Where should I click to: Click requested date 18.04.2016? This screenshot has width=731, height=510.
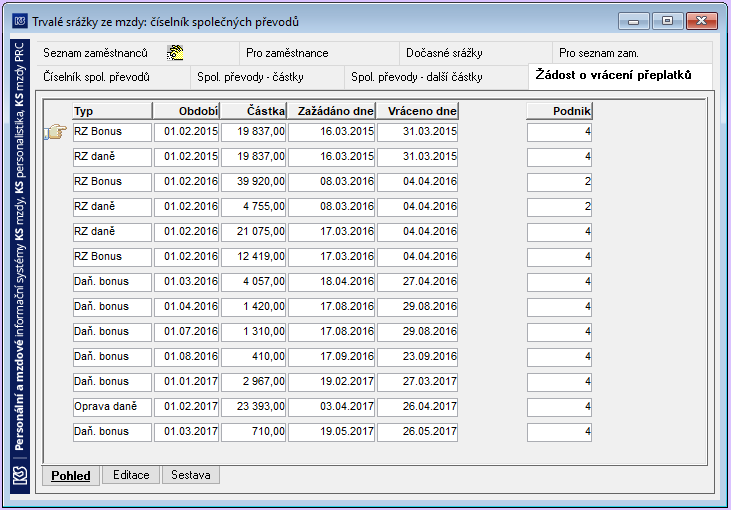coord(331,282)
